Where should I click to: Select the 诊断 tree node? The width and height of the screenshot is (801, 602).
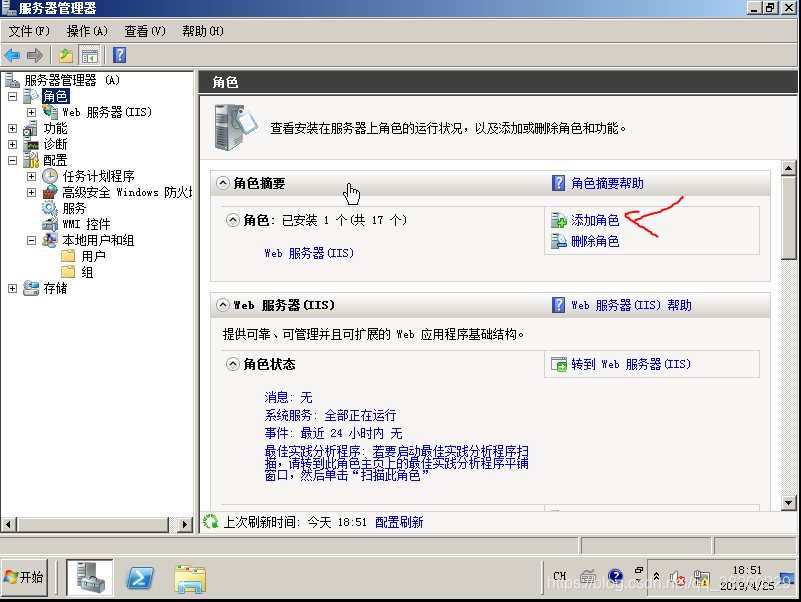[x=55, y=144]
